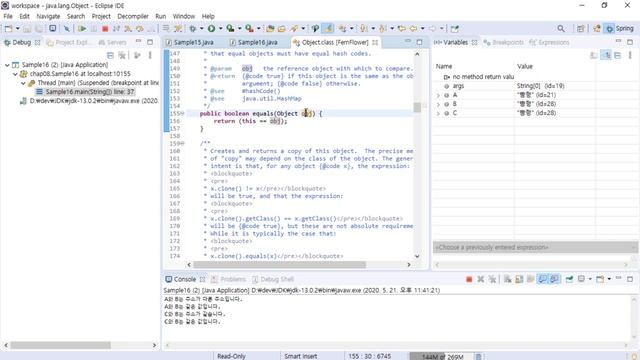Open the Window menu
Viewport: 640px width, 360px height.
pos(184,16)
